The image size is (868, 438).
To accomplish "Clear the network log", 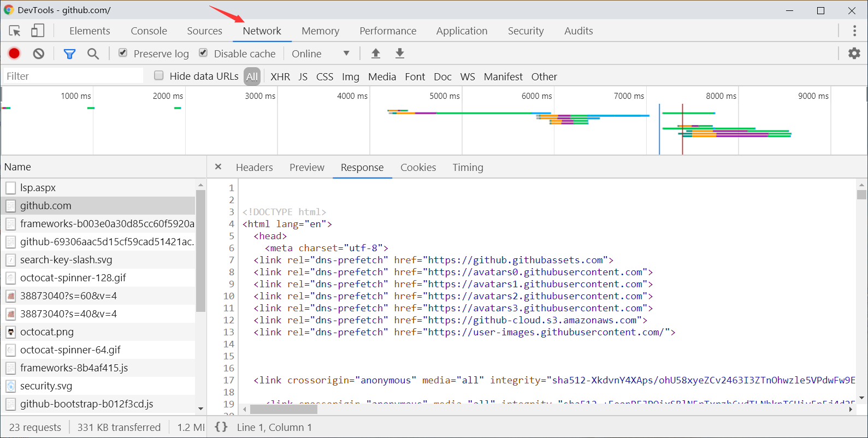I will click(x=38, y=54).
